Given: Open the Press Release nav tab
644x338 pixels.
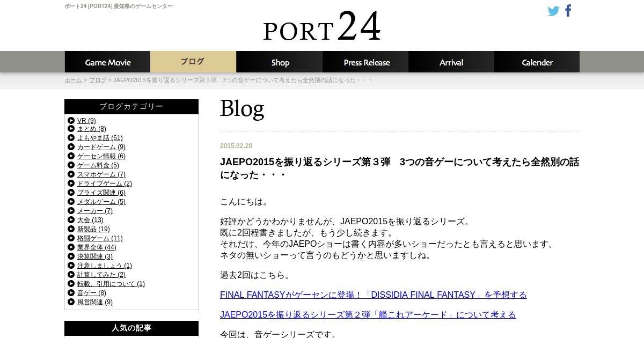Looking at the screenshot, I should (365, 62).
